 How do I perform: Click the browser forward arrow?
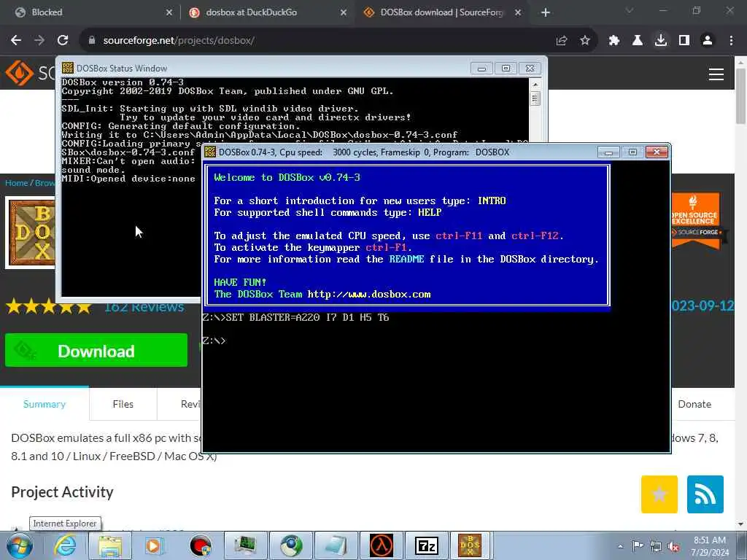click(39, 41)
